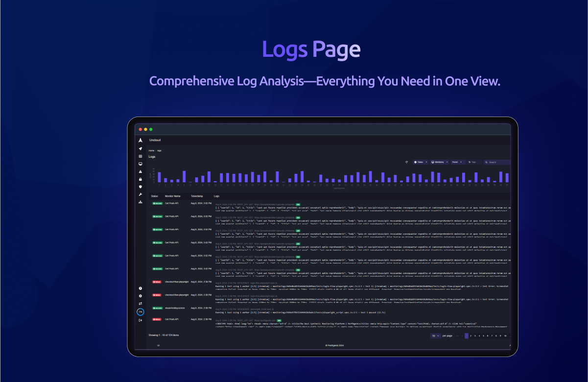Sort by the Monitor Name column header
This screenshot has height=382, width=588.
(172, 195)
